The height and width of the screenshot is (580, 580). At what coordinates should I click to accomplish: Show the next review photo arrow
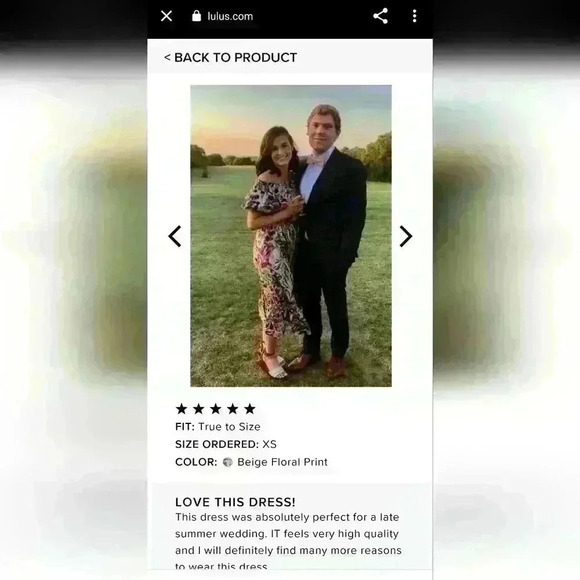pos(406,236)
